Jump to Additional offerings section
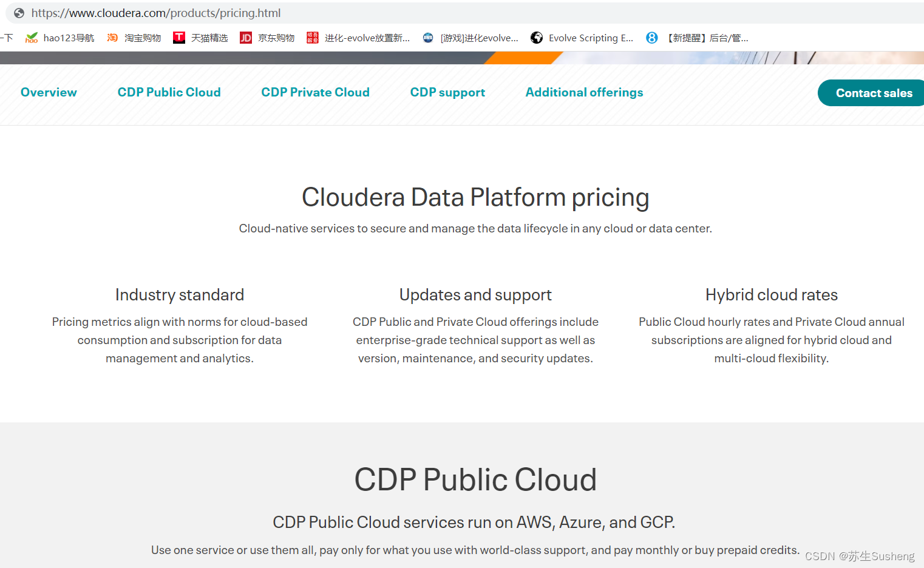Image resolution: width=924 pixels, height=568 pixels. point(584,92)
